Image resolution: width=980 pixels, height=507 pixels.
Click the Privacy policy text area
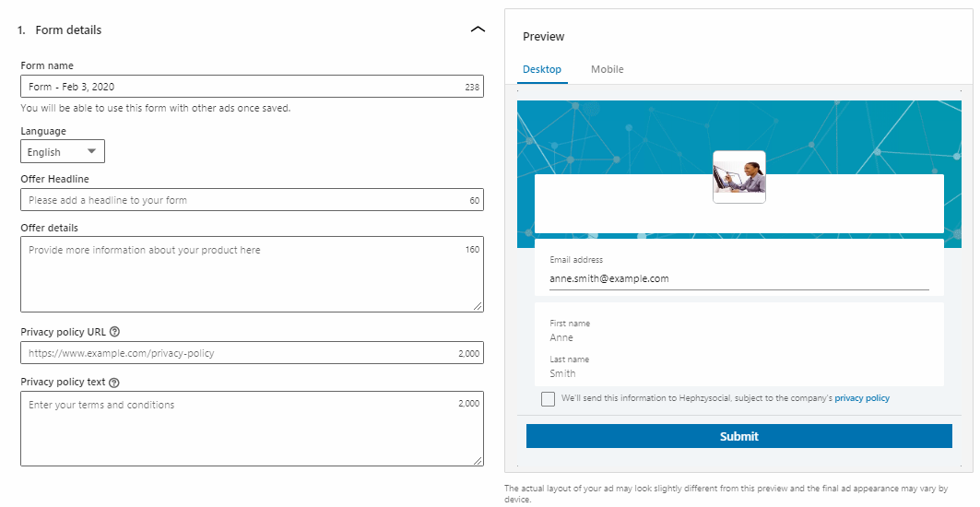click(252, 429)
